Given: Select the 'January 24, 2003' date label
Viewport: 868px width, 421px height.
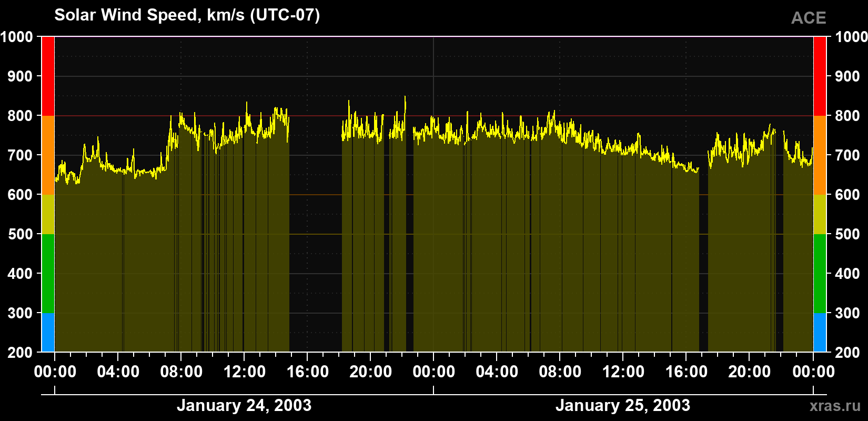Looking at the screenshot, I should pos(244,406).
